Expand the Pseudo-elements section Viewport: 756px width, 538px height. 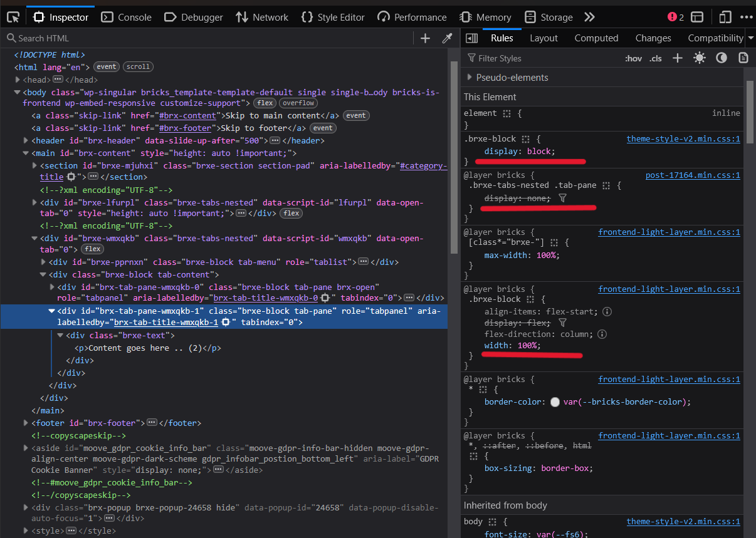point(470,77)
